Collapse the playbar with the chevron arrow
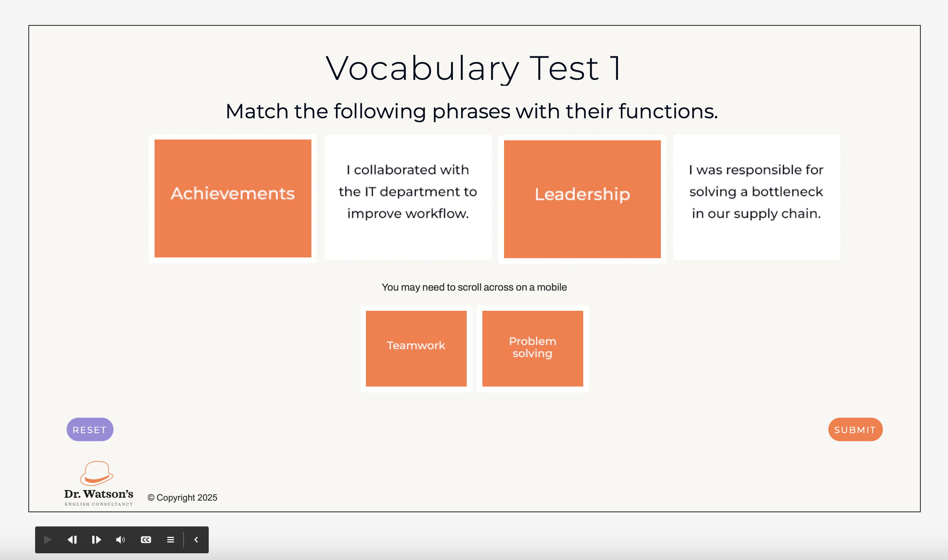 196,539
